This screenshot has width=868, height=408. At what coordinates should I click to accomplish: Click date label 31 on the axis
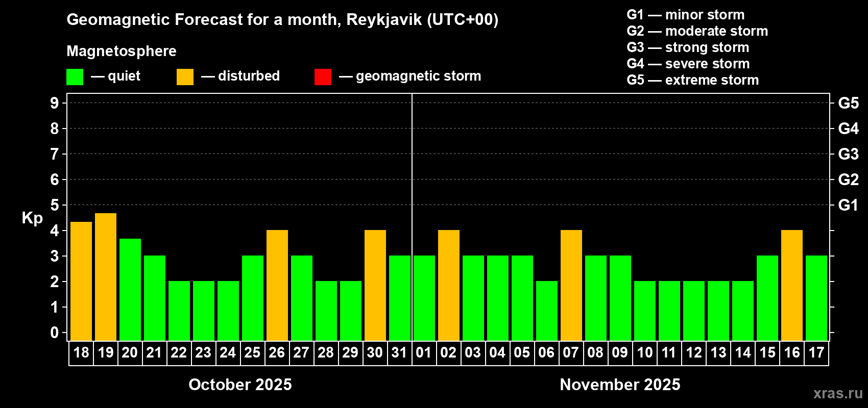[x=399, y=352]
